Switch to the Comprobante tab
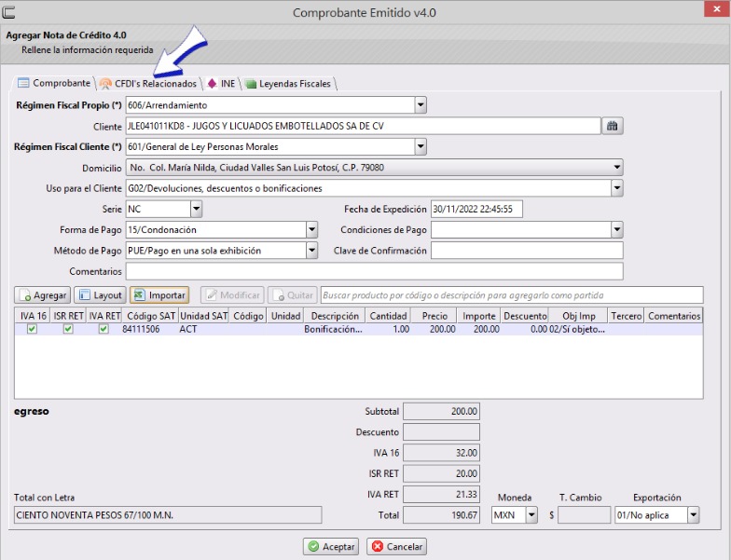This screenshot has width=731, height=560. 54,84
